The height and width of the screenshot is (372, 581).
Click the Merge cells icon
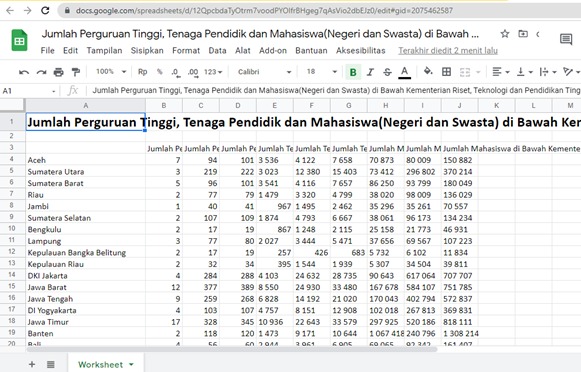465,72
